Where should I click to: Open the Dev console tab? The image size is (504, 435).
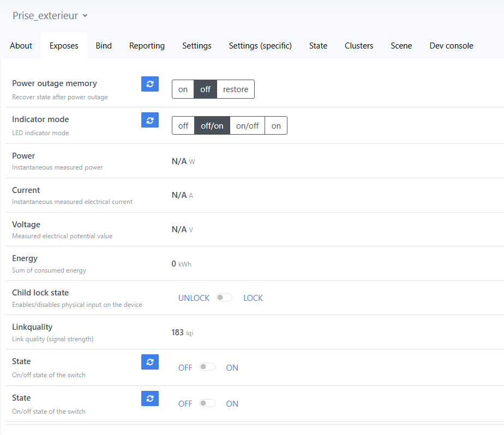pos(451,46)
